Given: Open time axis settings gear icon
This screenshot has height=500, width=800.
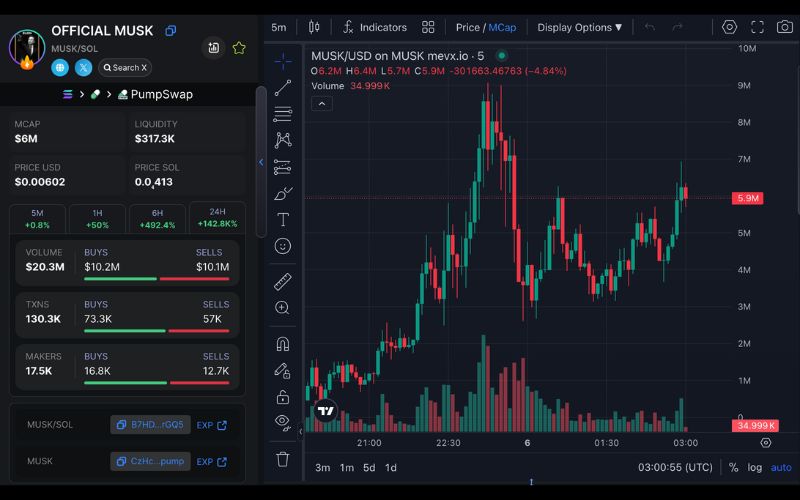Looking at the screenshot, I should [766, 443].
